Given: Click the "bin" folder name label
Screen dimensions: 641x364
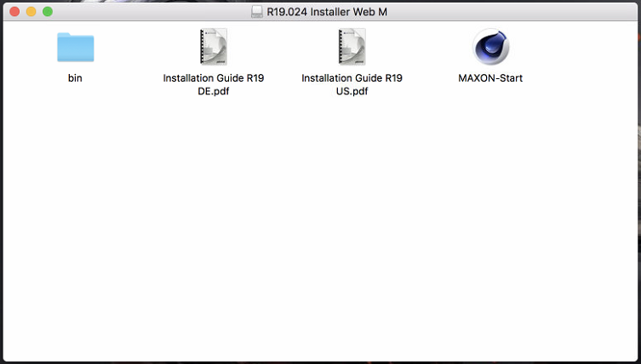Looking at the screenshot, I should (75, 78).
